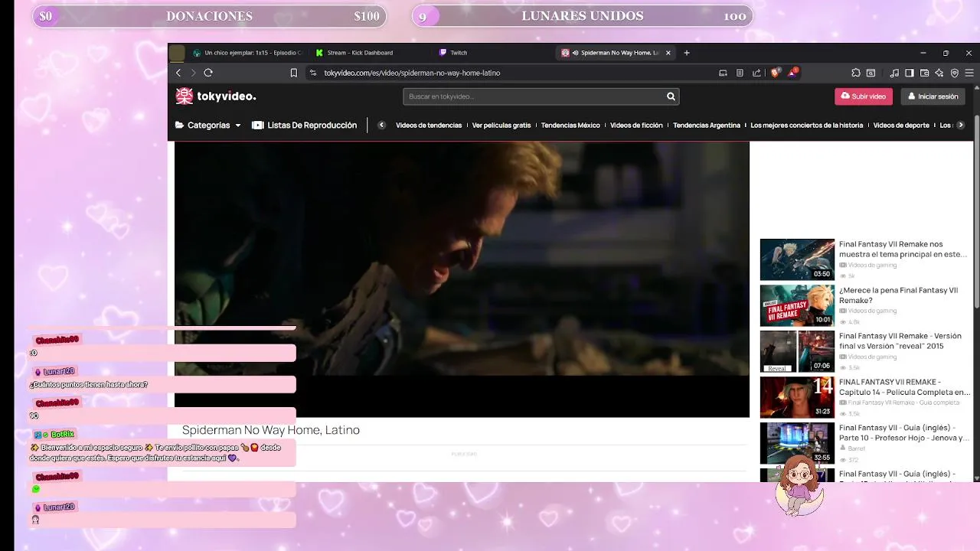This screenshot has height=551, width=980.
Task: Open the Brave Wallet toolbar icon
Action: (x=925, y=73)
